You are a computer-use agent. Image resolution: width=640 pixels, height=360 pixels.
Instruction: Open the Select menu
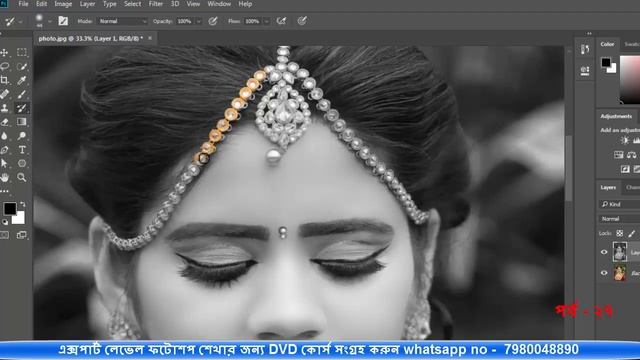(x=132, y=4)
